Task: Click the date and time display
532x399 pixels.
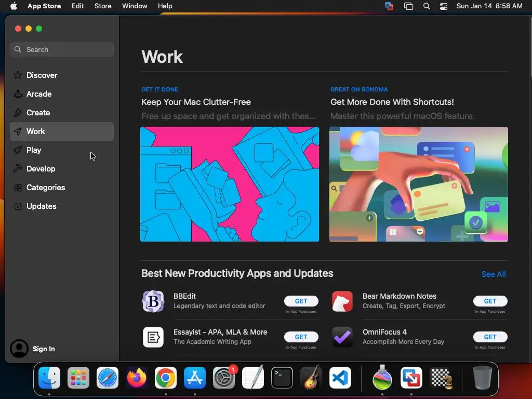Action: pos(489,6)
